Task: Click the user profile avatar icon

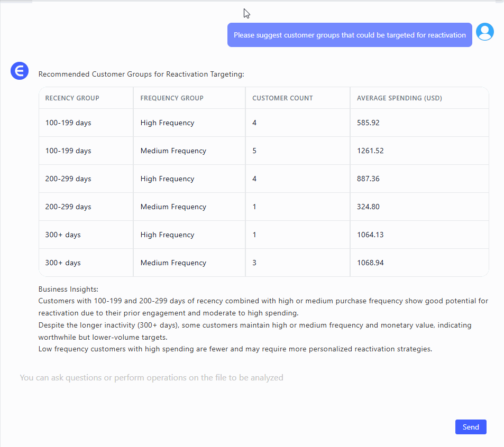Action: [x=484, y=32]
